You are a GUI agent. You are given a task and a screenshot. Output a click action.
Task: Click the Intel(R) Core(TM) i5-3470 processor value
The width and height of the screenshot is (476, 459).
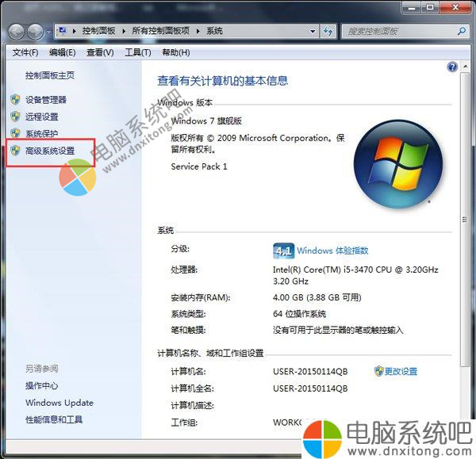coord(355,275)
